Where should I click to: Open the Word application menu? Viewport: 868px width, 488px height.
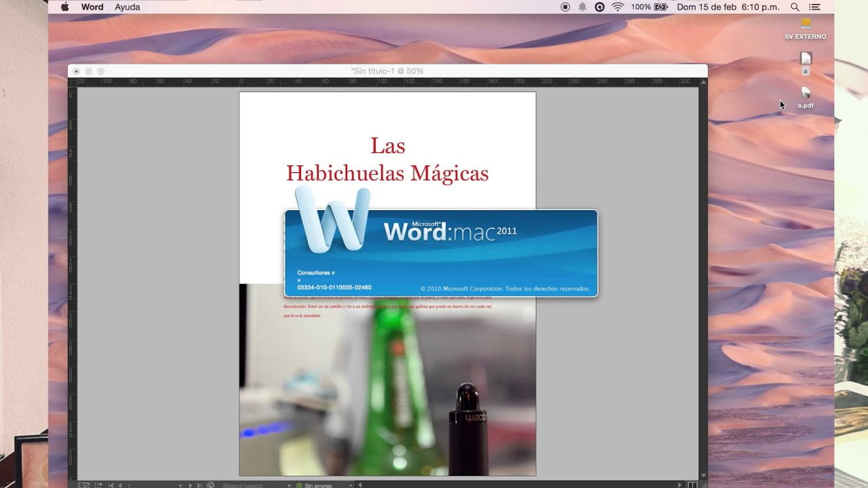pos(92,7)
